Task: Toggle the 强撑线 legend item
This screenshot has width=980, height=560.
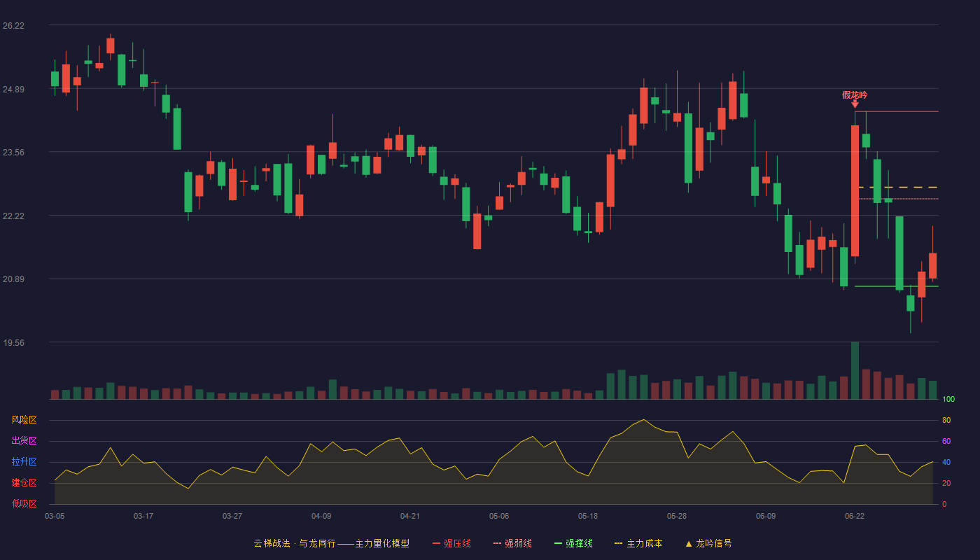Action: tap(573, 543)
